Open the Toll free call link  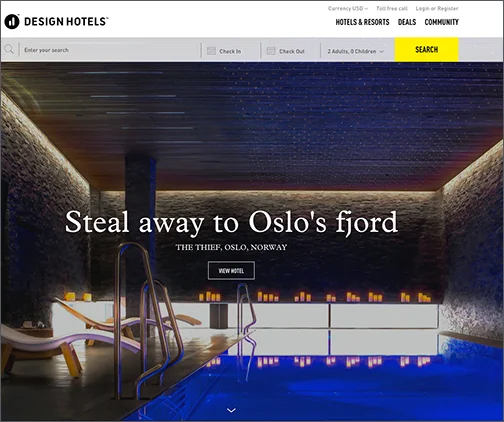click(x=392, y=8)
